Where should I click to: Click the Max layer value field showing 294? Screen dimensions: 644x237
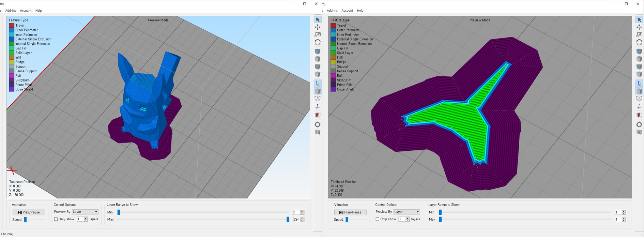point(297,219)
